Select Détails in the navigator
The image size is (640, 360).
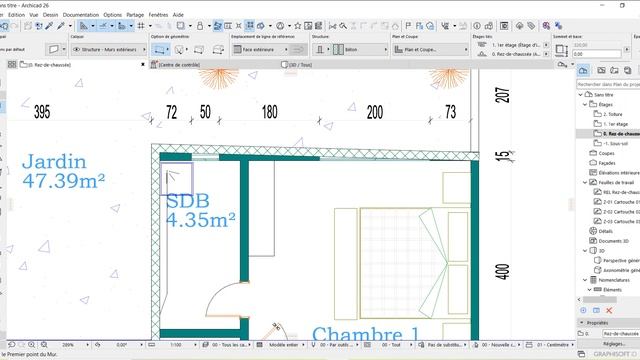605,231
